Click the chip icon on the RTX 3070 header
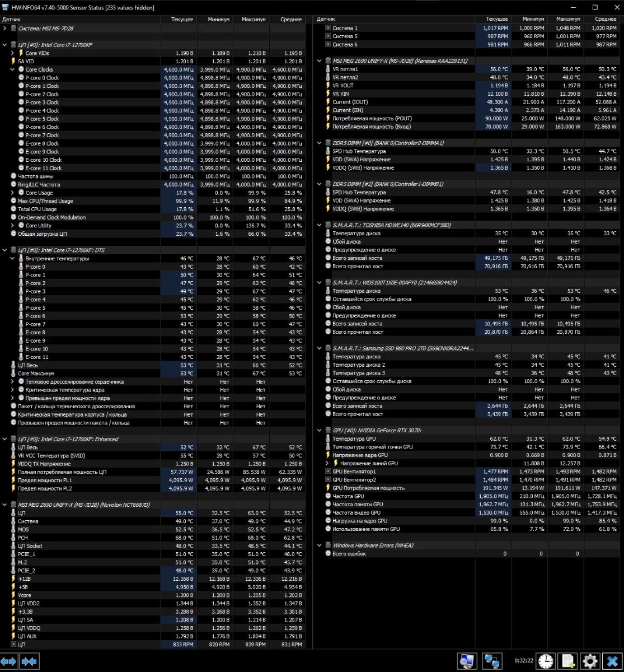Image resolution: width=624 pixels, height=672 pixels. coord(328,430)
